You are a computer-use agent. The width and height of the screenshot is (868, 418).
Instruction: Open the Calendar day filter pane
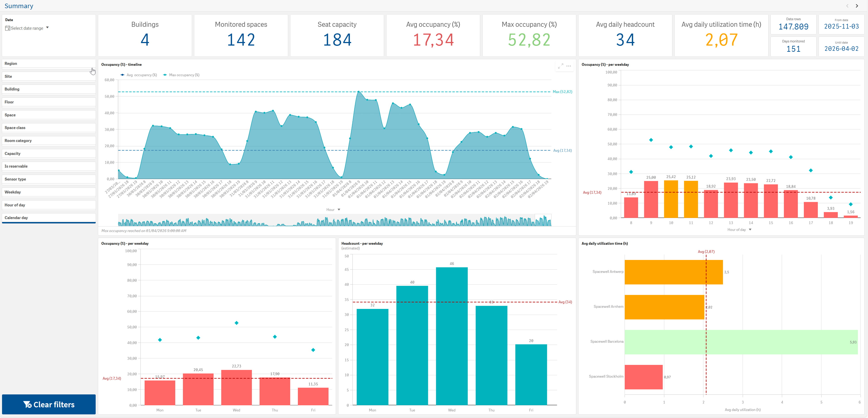tap(49, 218)
